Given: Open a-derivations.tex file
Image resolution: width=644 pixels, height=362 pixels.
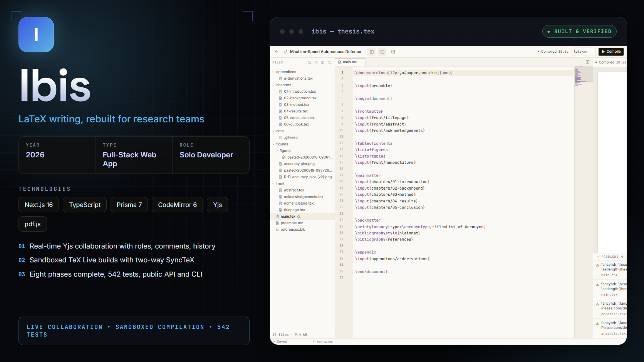Looking at the screenshot, I should coord(302,78).
